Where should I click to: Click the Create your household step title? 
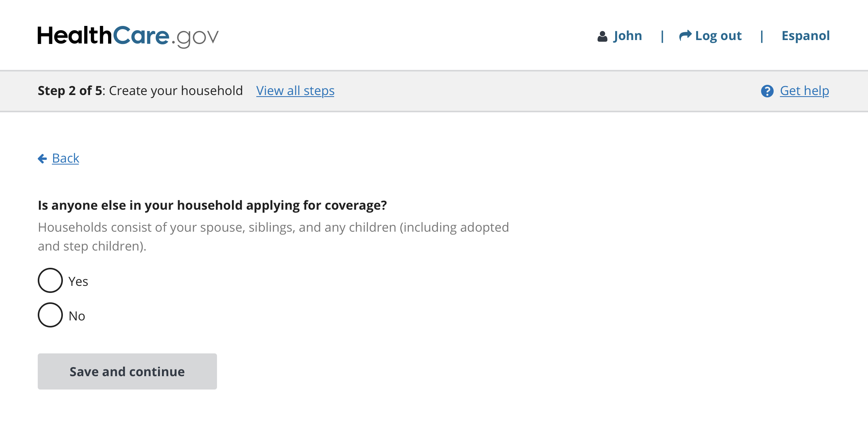[x=176, y=91]
